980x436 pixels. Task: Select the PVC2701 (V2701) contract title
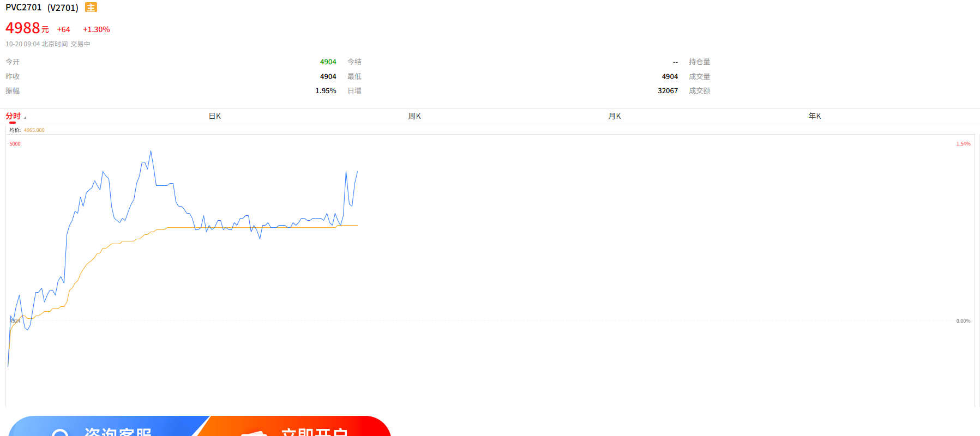coord(42,8)
